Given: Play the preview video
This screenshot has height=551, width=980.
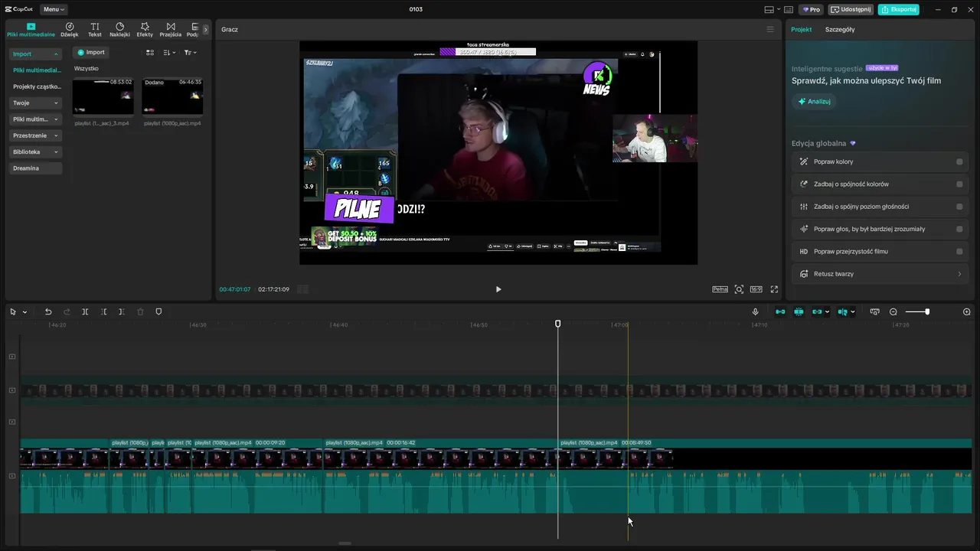Looking at the screenshot, I should [498, 289].
